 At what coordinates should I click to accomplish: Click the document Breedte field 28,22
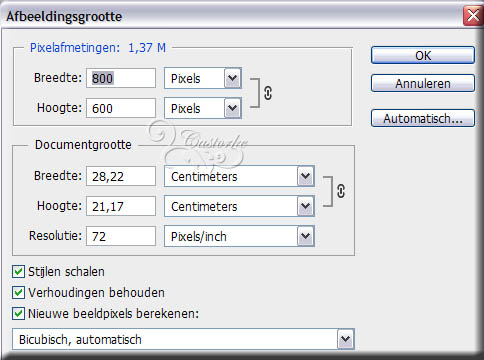pyautogui.click(x=121, y=176)
